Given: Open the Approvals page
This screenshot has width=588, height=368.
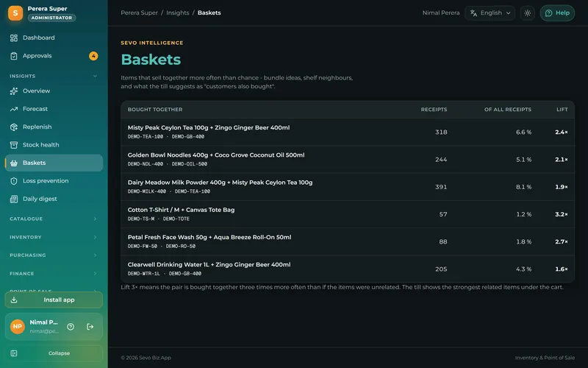Looking at the screenshot, I should pos(54,56).
